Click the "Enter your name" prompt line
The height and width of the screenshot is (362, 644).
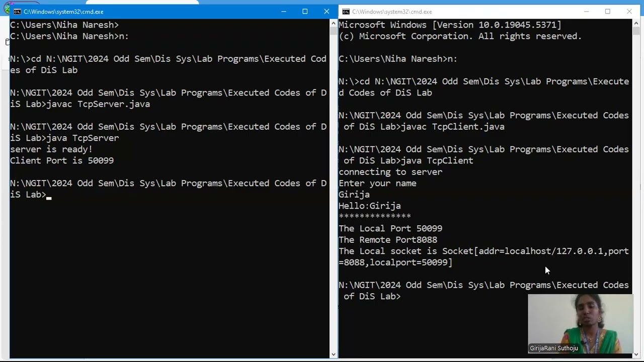coord(377,184)
